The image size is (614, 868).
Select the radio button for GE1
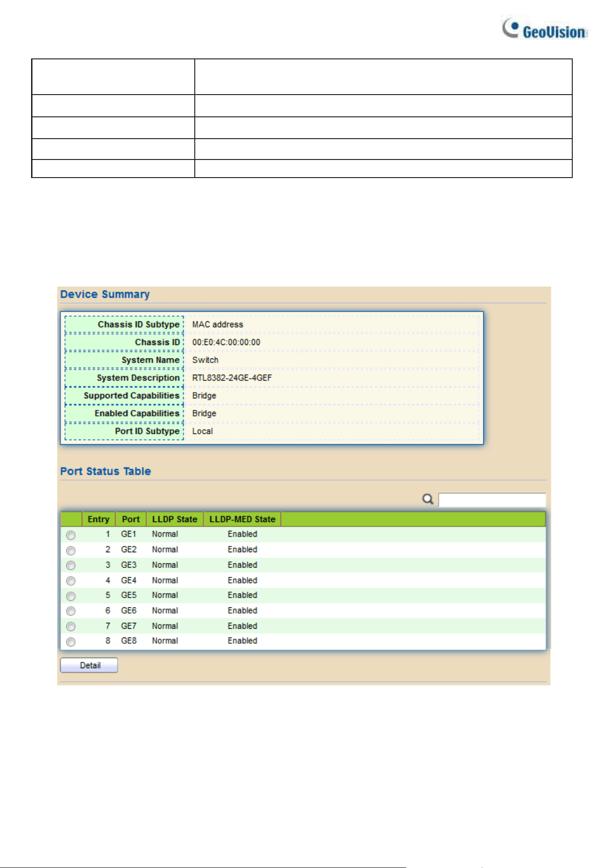pos(71,536)
